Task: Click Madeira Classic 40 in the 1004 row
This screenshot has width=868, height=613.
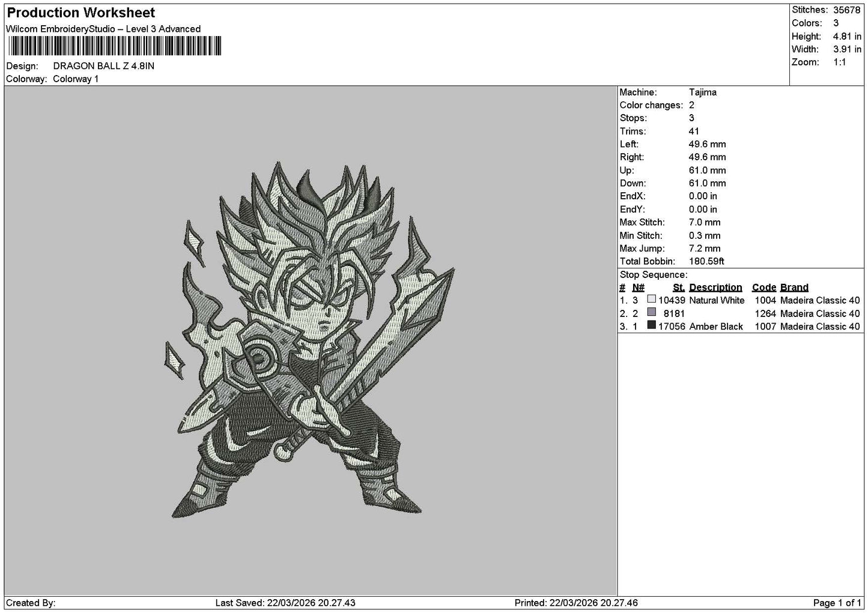Action: point(820,300)
